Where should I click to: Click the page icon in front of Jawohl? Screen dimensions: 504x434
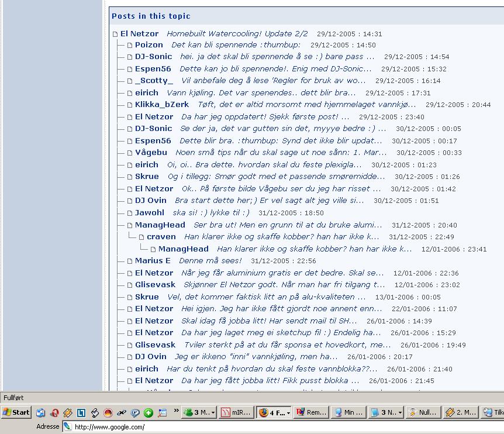[x=130, y=213]
